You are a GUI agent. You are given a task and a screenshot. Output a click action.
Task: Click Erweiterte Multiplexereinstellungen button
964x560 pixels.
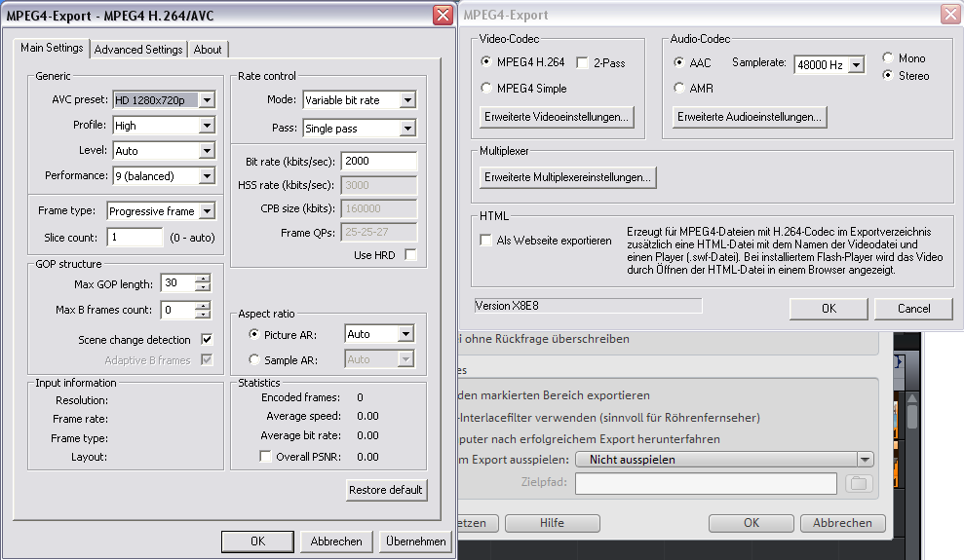[567, 177]
